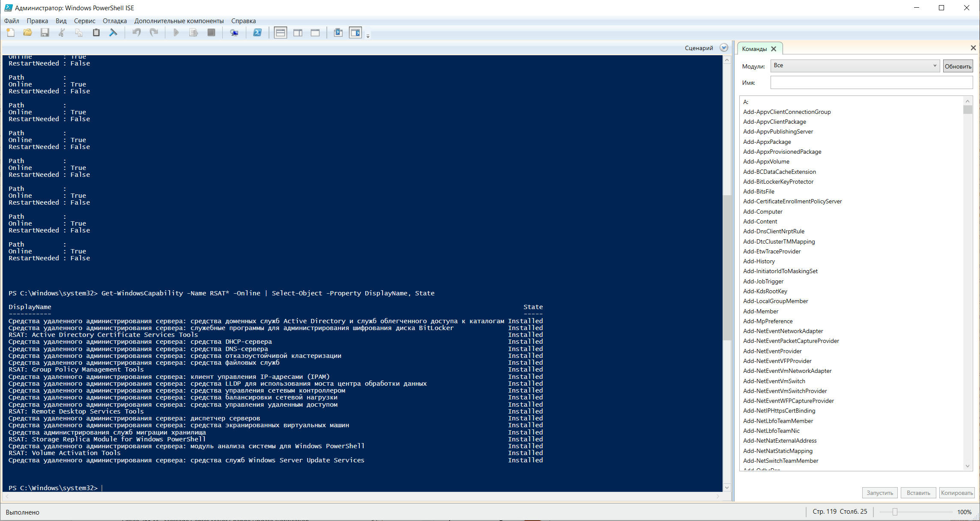
Task: Select Add-MpPreference command
Action: click(x=768, y=321)
